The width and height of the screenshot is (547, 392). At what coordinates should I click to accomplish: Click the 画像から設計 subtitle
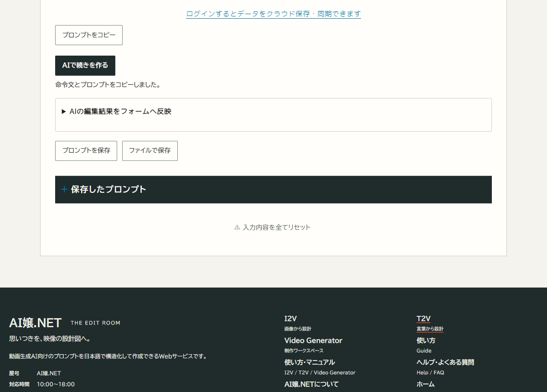[298, 329]
